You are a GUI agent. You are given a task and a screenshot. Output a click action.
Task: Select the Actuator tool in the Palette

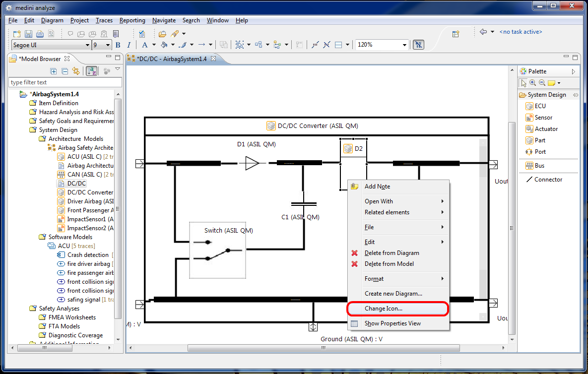(546, 129)
